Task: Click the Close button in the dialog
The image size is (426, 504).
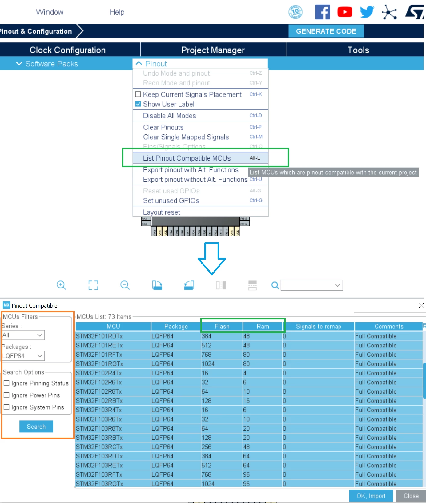Action: pos(411,496)
